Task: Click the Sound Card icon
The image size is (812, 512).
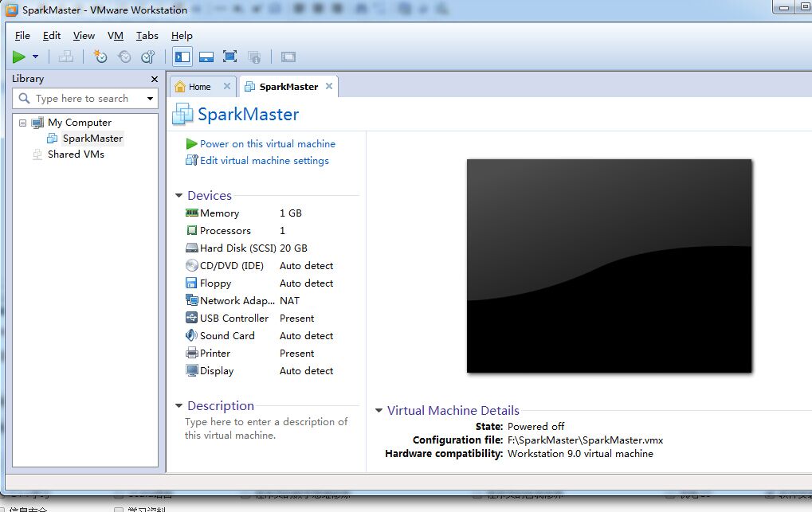Action: [x=191, y=335]
